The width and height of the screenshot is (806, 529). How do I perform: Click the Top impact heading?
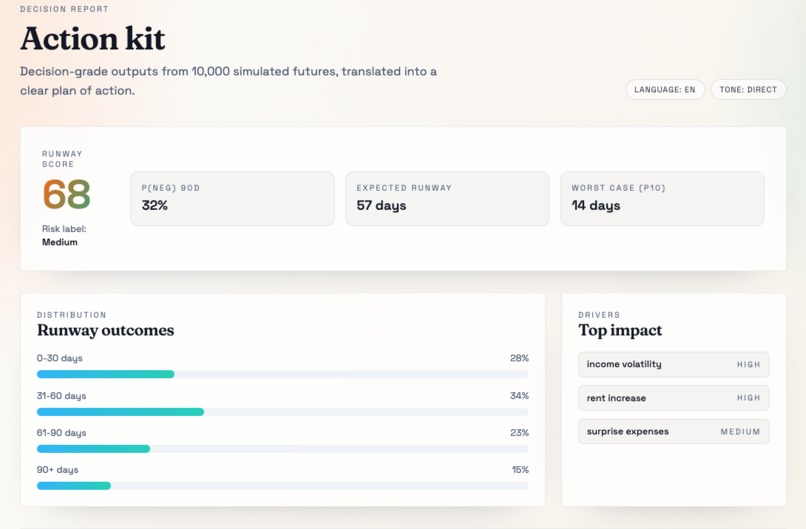pyautogui.click(x=620, y=330)
